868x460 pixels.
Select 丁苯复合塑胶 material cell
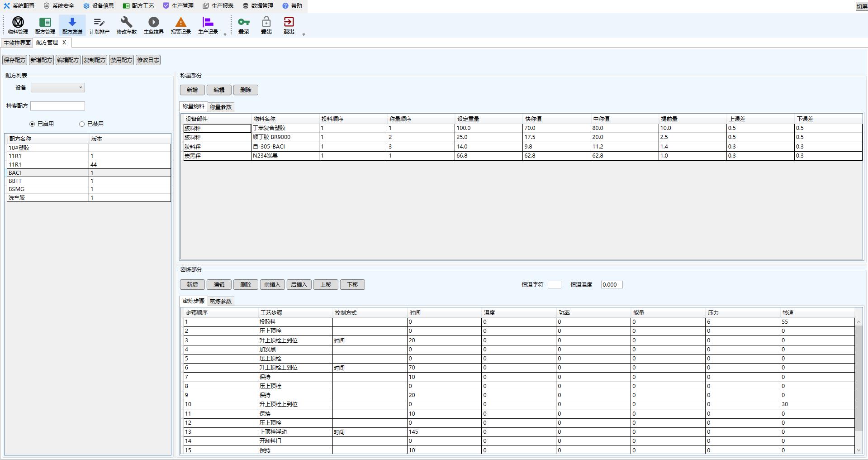(285, 128)
